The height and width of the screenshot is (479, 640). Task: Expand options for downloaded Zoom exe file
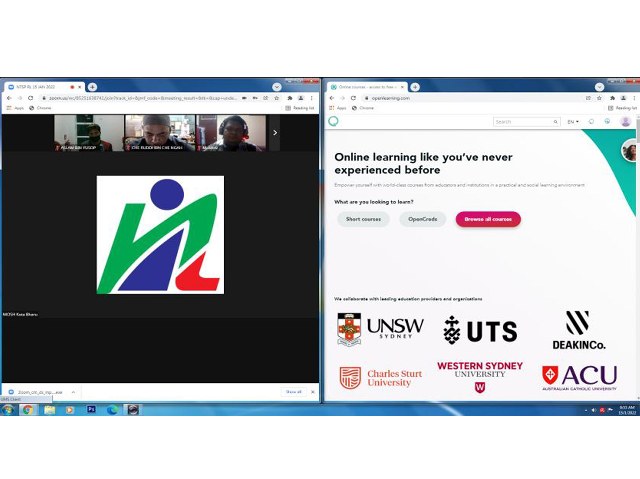click(x=73, y=392)
